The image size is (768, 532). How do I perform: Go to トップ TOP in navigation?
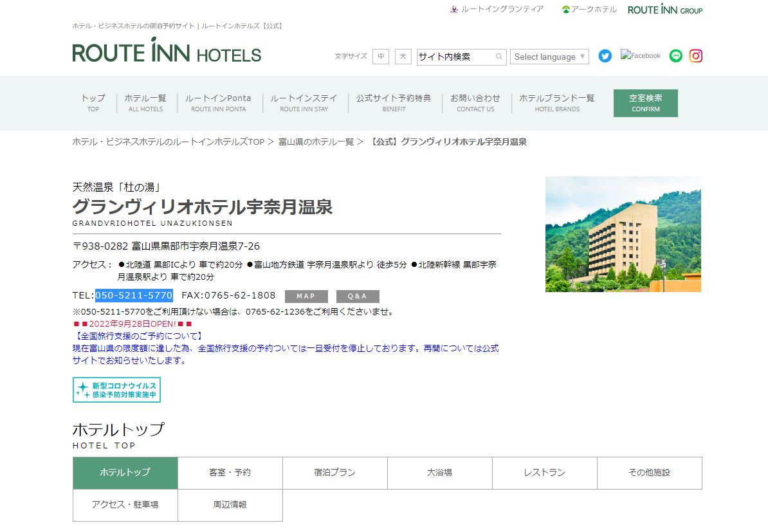(x=93, y=103)
